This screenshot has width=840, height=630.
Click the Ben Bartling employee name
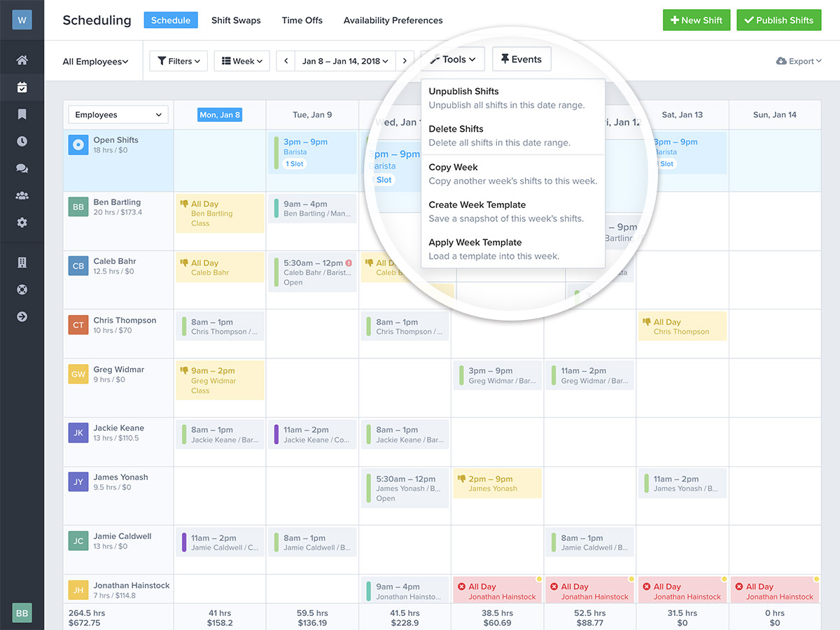117,202
